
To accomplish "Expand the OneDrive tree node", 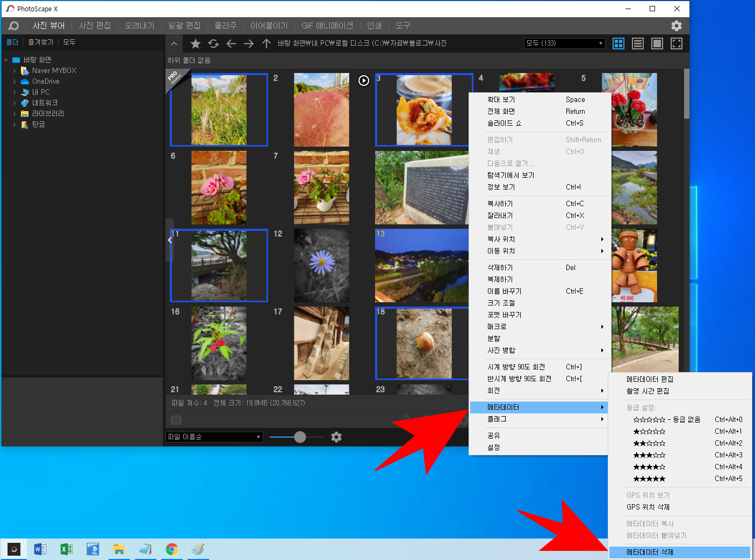I will (x=14, y=81).
